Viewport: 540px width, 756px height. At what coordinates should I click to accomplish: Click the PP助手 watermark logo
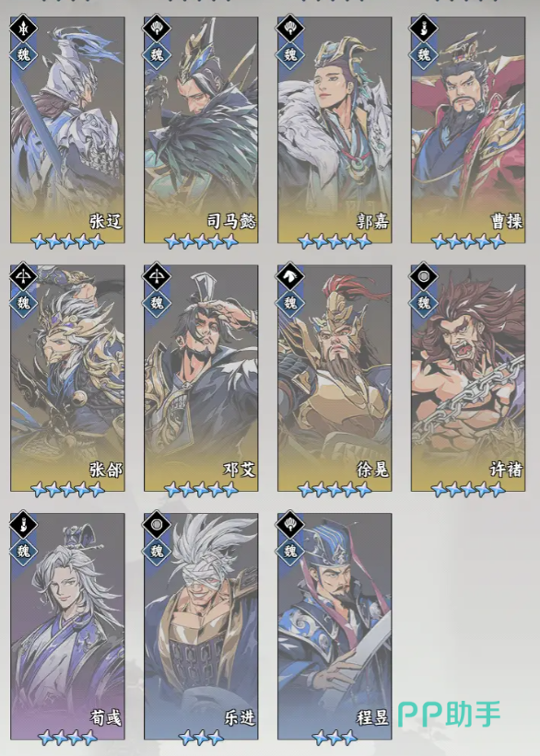click(450, 714)
